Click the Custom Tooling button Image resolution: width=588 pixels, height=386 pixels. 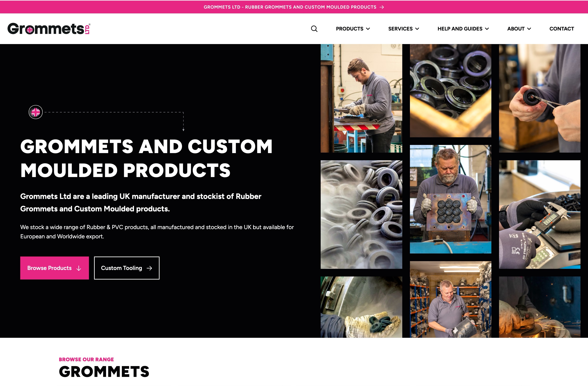pyautogui.click(x=127, y=268)
